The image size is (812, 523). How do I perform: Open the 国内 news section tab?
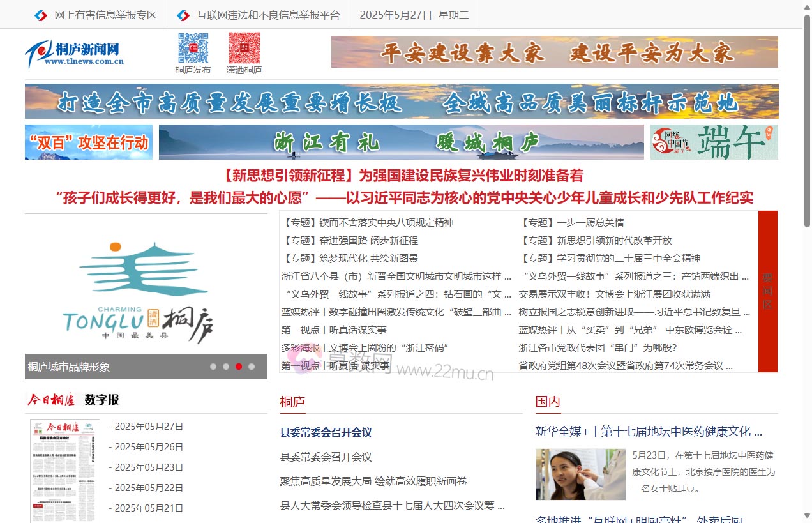[548, 402]
